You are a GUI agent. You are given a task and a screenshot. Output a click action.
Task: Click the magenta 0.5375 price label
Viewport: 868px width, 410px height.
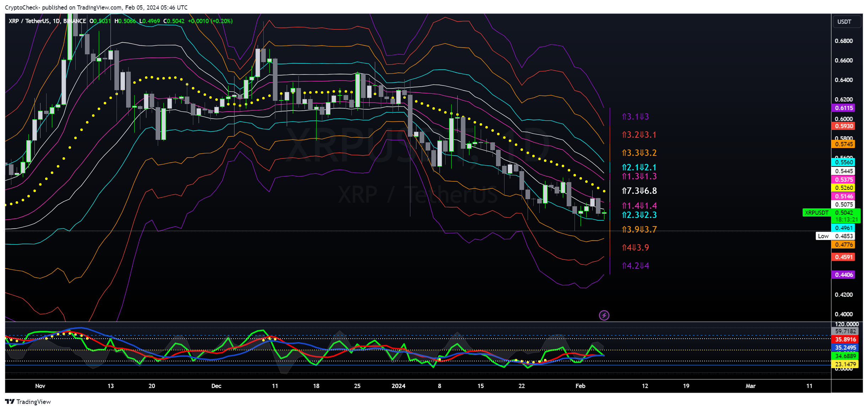[843, 180]
